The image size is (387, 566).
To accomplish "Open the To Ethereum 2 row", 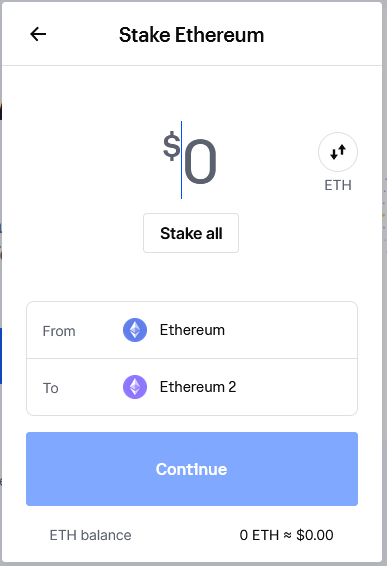I will (x=192, y=387).
